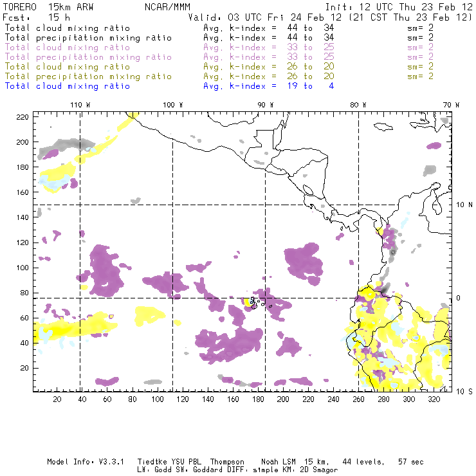The height and width of the screenshot is (476, 476).
Task: Select the black 'Total precipitation mixing ratio' legend row
Action: [88, 38]
